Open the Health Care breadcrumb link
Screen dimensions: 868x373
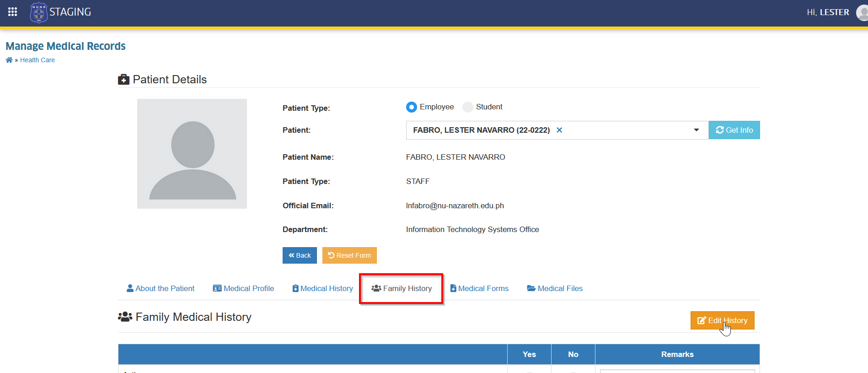click(x=38, y=60)
